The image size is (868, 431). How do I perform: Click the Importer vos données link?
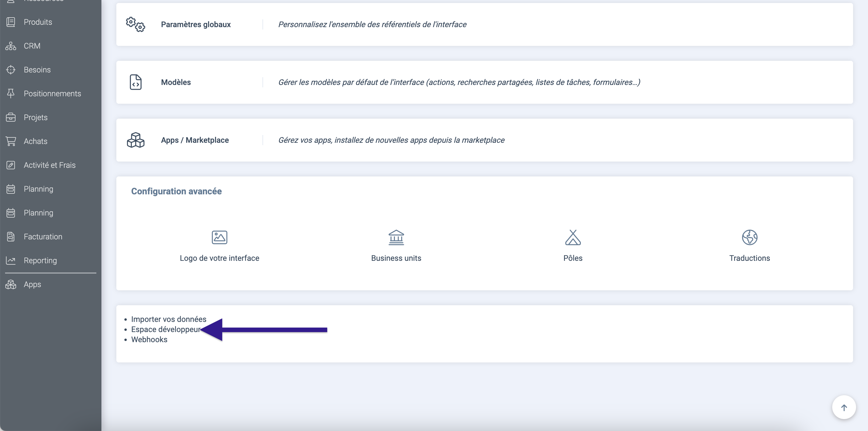pos(169,319)
